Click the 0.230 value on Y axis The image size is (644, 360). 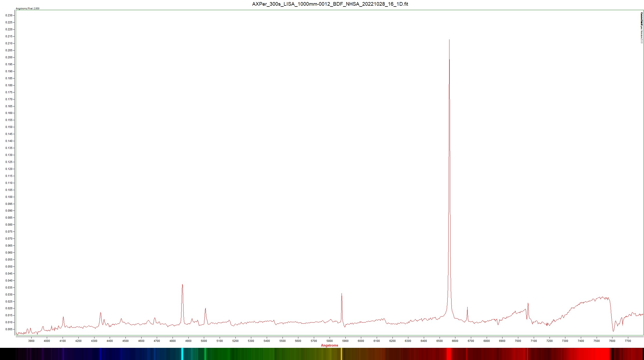(9, 16)
